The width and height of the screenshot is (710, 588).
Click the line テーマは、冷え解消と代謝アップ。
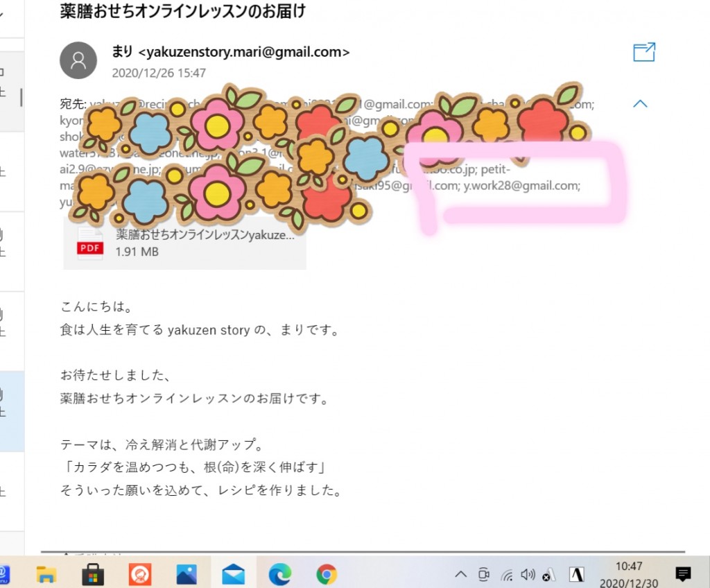pos(162,444)
